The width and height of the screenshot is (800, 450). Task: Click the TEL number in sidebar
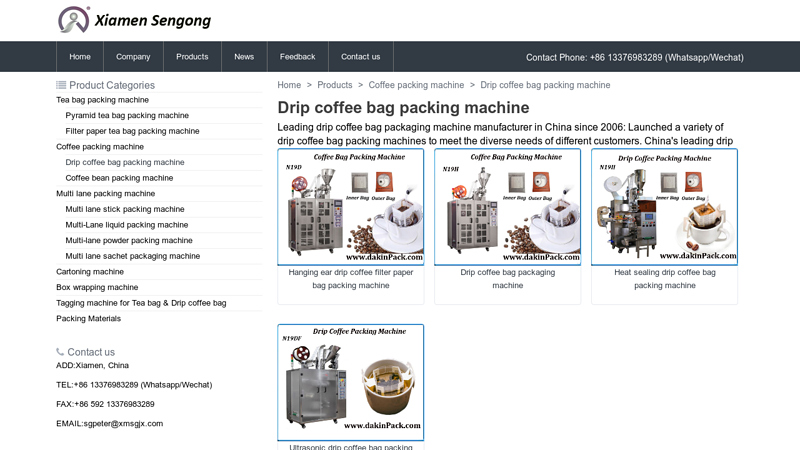pyautogui.click(x=134, y=385)
